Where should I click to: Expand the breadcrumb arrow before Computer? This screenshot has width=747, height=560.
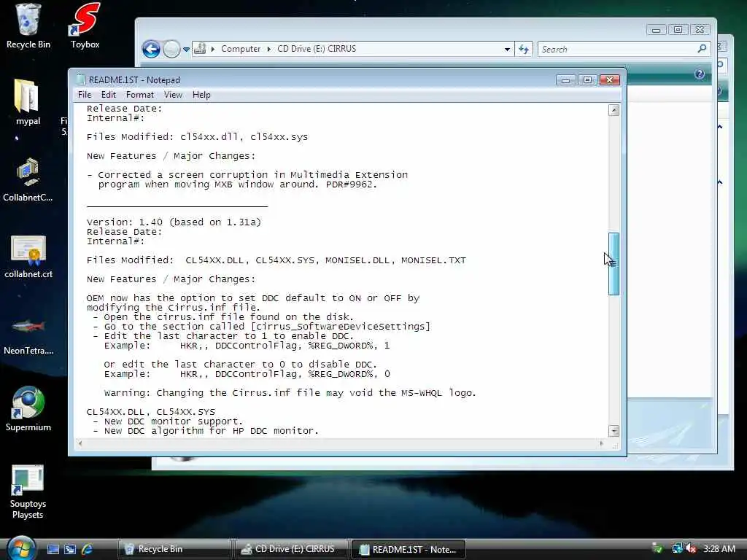[212, 49]
